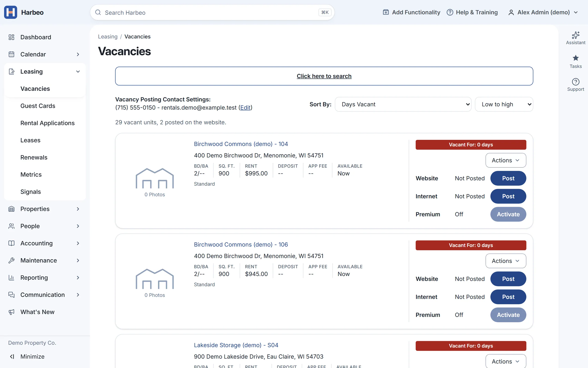Expand the Maintenance menu chevron
Screen dimensions: 588x368
click(x=78, y=260)
